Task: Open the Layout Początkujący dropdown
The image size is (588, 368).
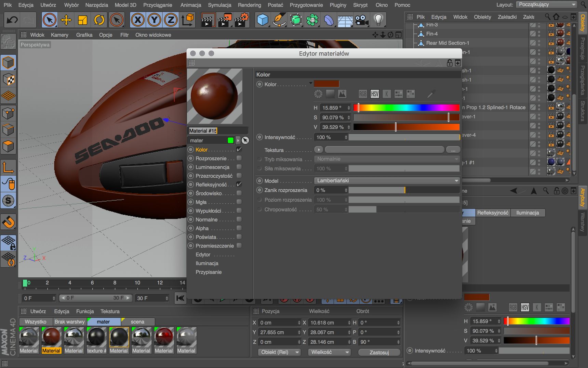Action: (x=546, y=4)
